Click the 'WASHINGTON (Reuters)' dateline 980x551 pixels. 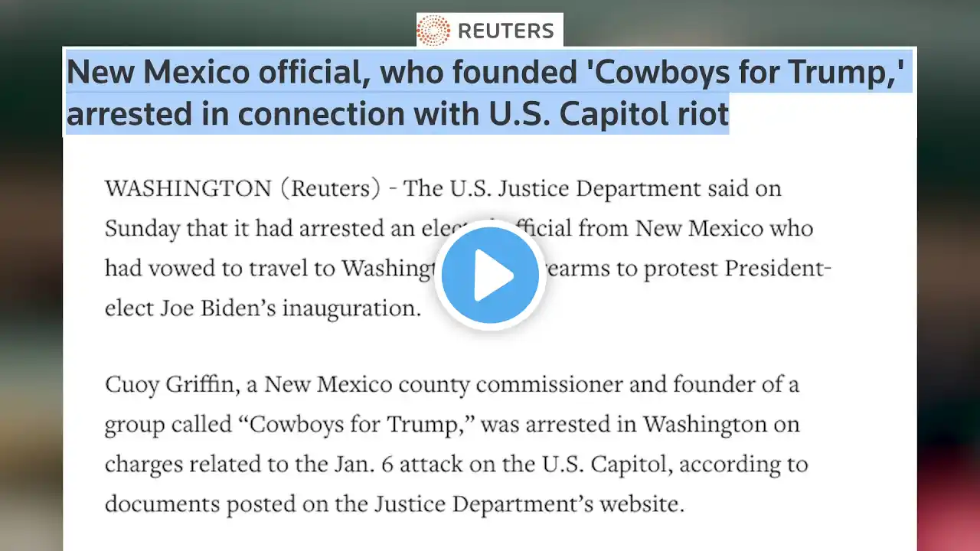242,188
